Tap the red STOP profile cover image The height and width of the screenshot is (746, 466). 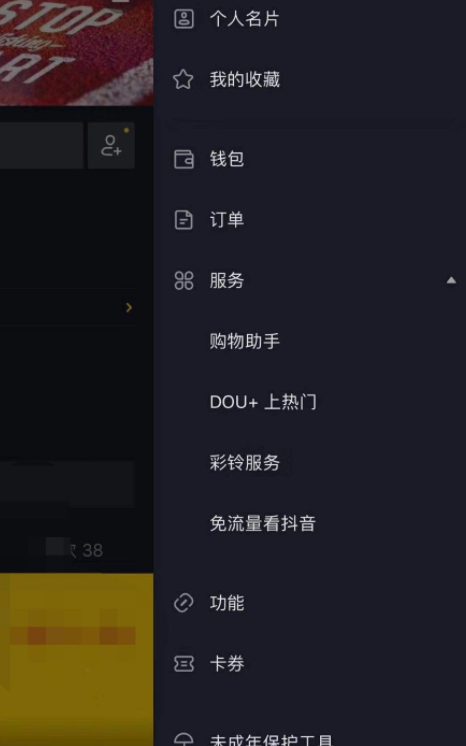pyautogui.click(x=77, y=52)
